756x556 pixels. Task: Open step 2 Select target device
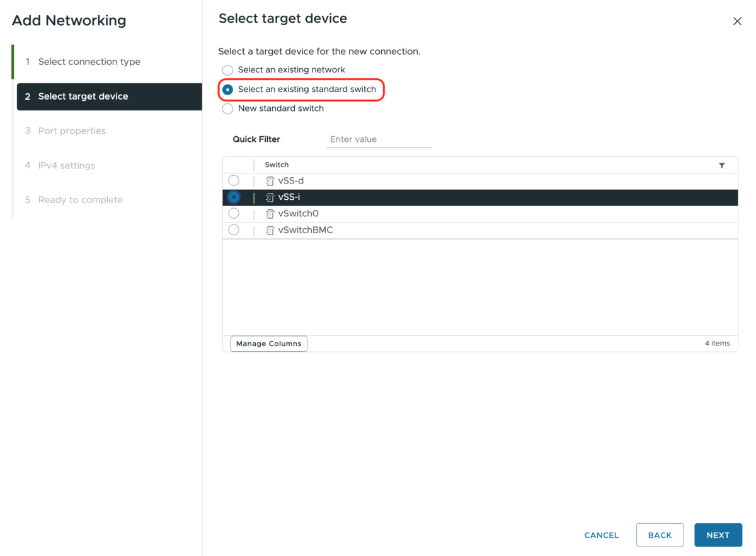click(109, 96)
